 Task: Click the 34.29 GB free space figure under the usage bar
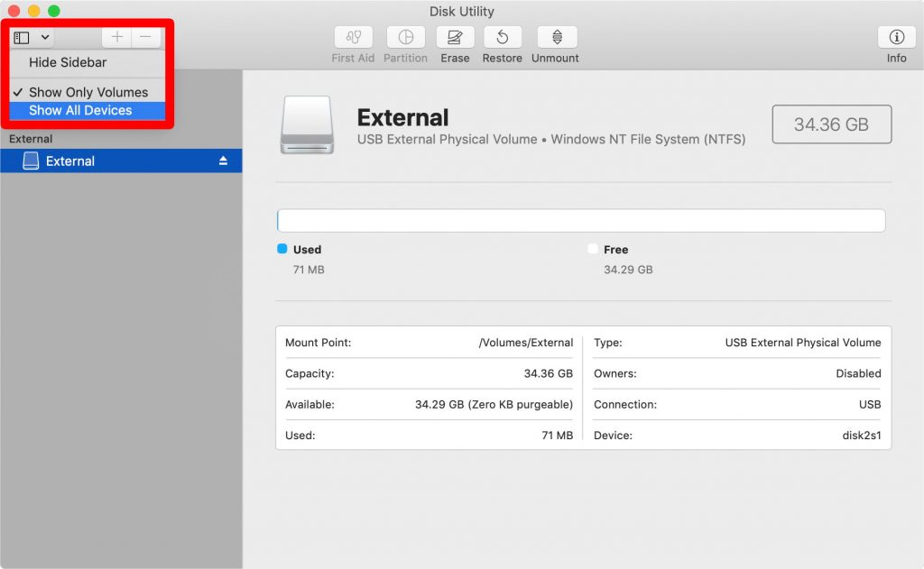(x=628, y=270)
